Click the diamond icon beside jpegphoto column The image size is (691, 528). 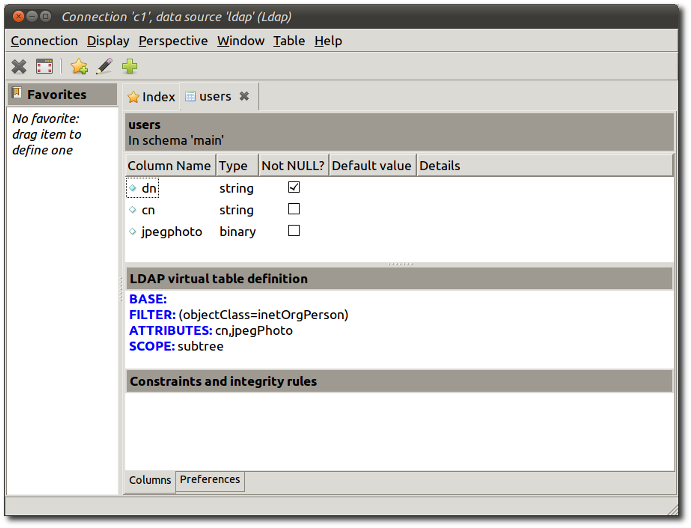point(133,232)
